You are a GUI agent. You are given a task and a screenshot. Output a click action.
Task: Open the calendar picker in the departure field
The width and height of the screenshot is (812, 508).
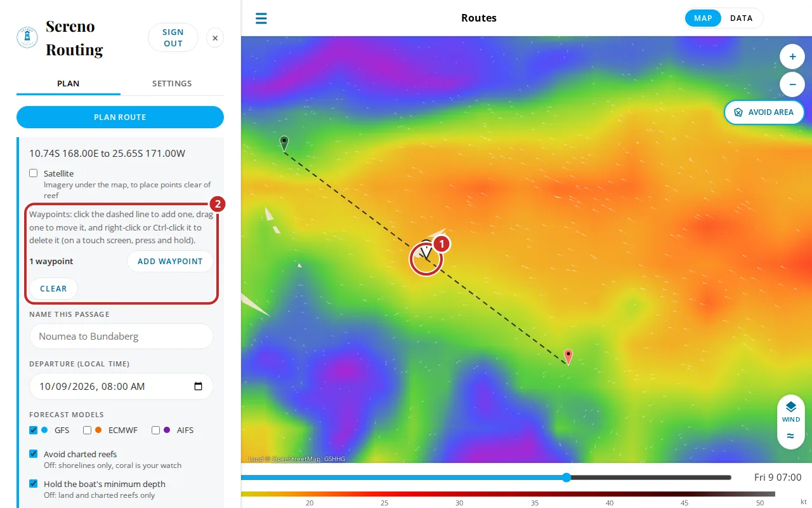pyautogui.click(x=199, y=386)
